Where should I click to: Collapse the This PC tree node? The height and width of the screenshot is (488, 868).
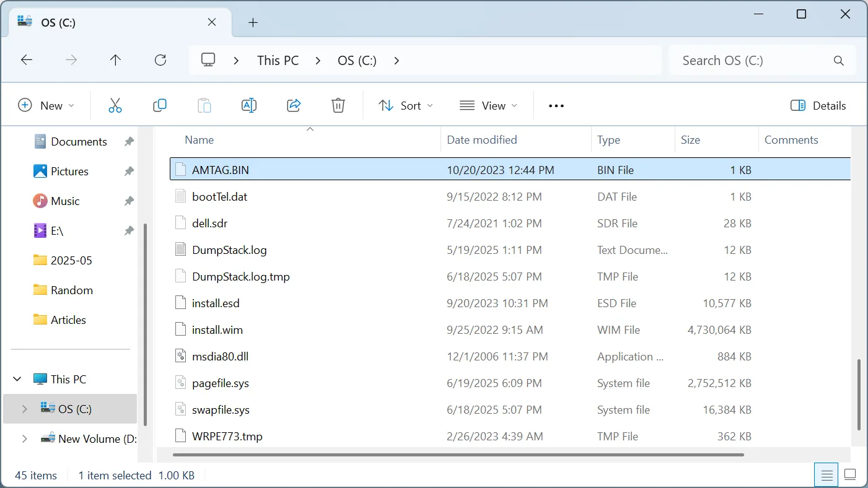[18, 379]
